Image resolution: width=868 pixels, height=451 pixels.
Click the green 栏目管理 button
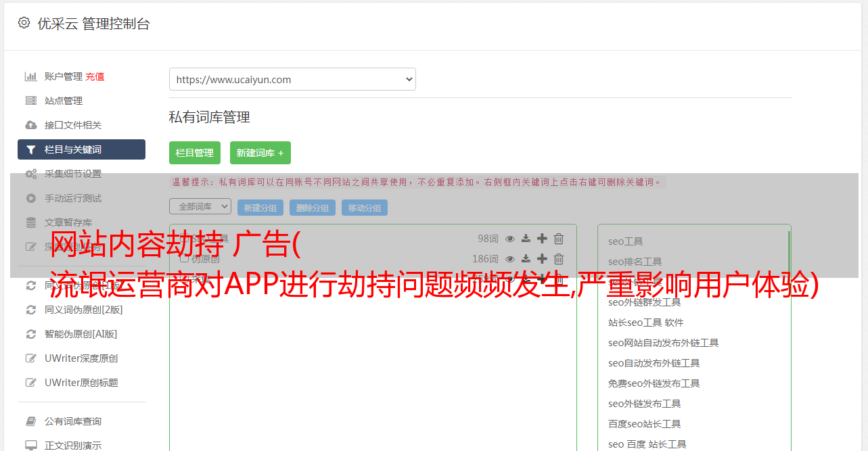tap(195, 153)
